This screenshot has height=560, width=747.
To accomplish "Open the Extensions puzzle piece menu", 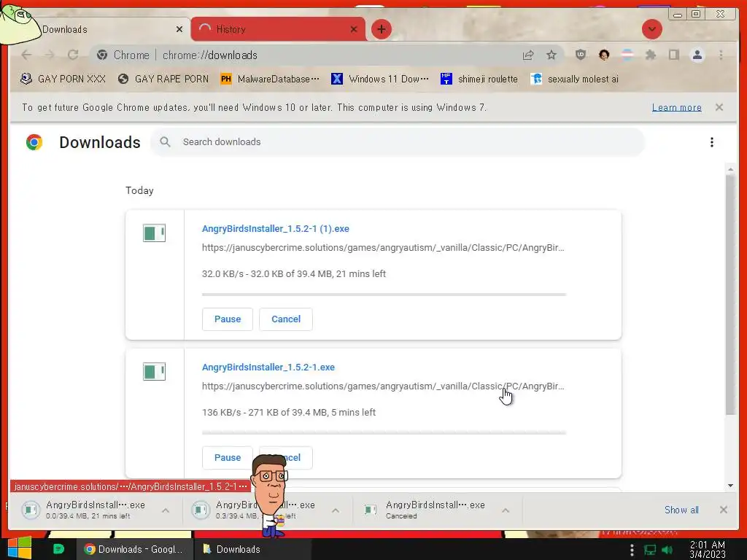I will point(650,55).
